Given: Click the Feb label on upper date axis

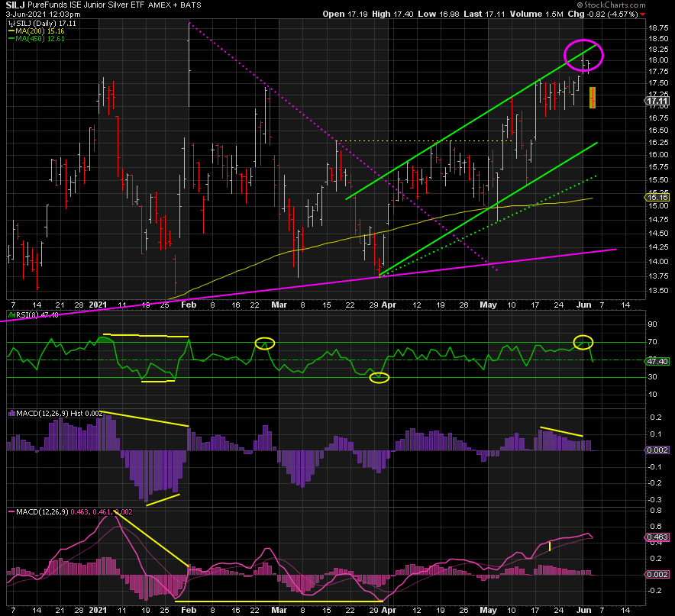Looking at the screenshot, I should [189, 305].
